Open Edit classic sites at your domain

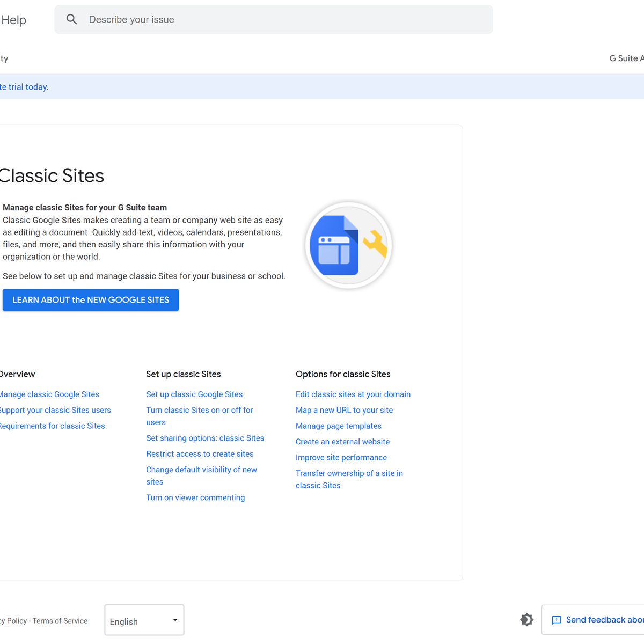(x=353, y=394)
